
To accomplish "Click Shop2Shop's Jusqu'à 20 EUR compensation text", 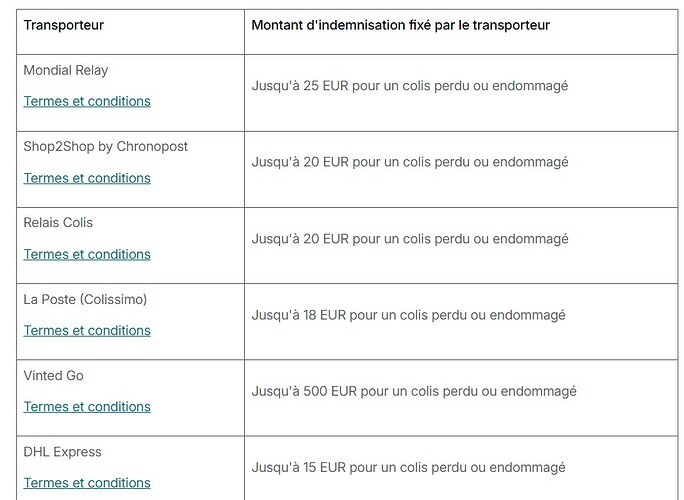I will (410, 162).
